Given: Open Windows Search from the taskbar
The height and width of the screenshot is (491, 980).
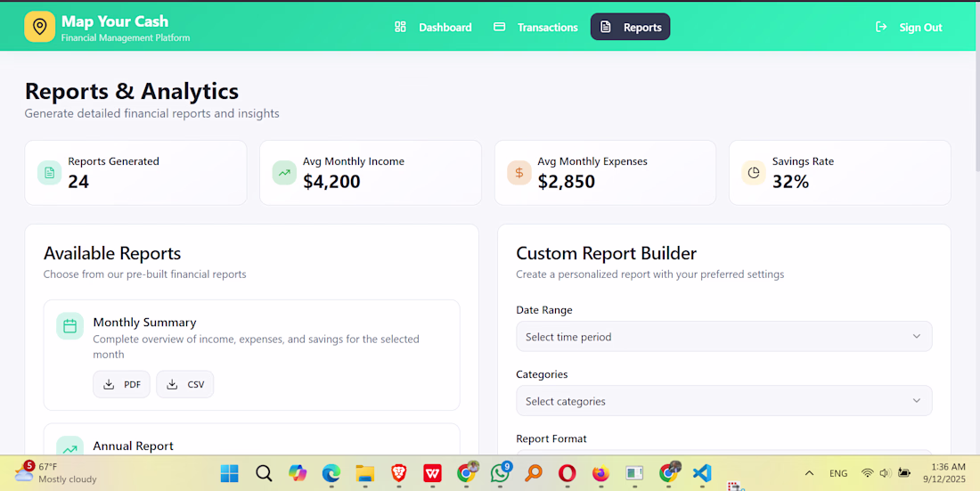Looking at the screenshot, I should pos(264,473).
